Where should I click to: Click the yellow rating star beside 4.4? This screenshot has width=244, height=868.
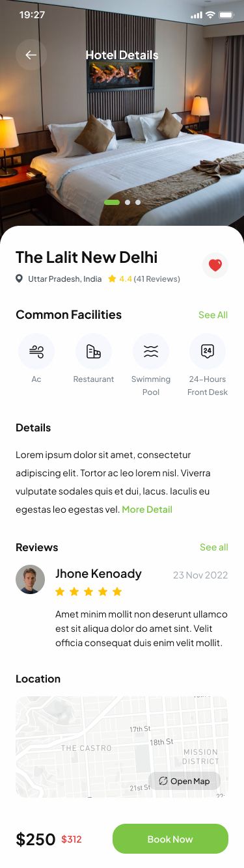coord(112,278)
